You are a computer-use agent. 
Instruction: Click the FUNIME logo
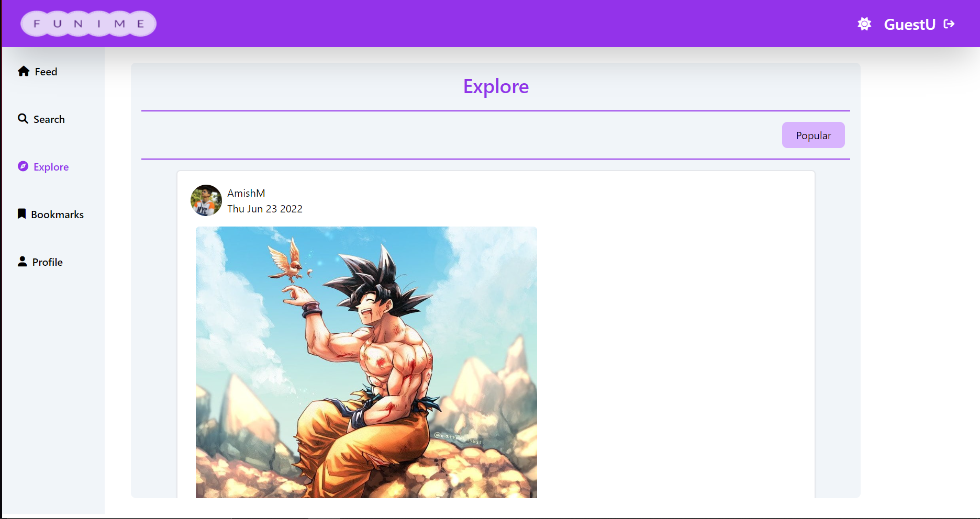88,23
